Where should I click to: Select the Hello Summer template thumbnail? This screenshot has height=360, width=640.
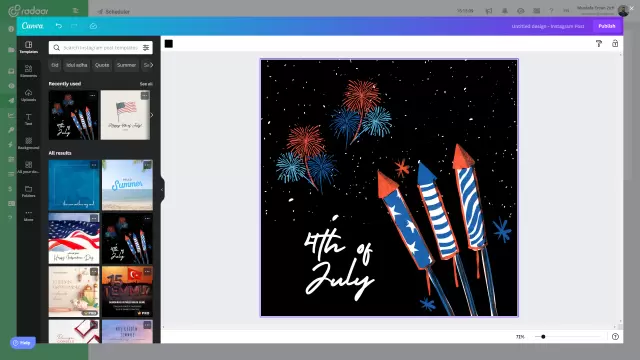[127, 185]
